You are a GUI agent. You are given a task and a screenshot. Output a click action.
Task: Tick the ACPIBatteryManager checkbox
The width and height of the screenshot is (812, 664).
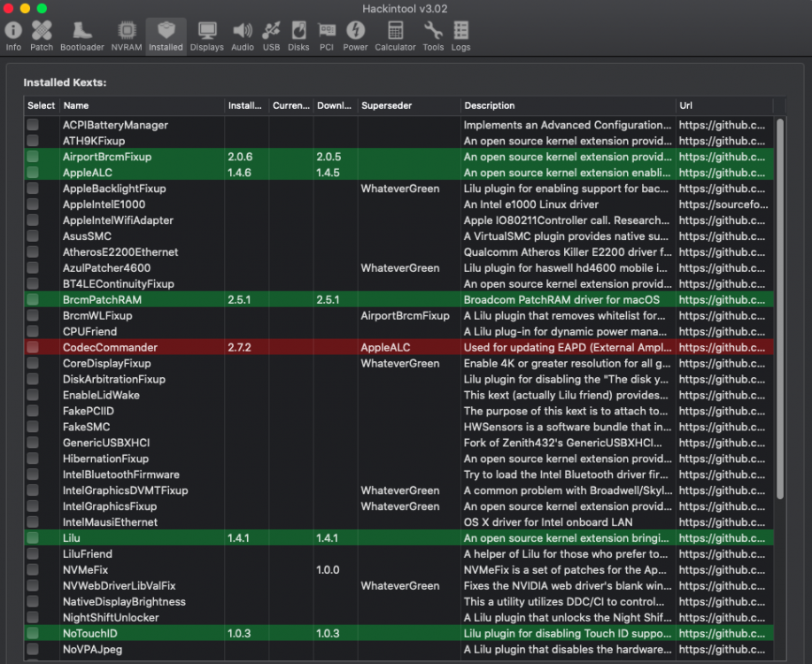[x=33, y=125]
